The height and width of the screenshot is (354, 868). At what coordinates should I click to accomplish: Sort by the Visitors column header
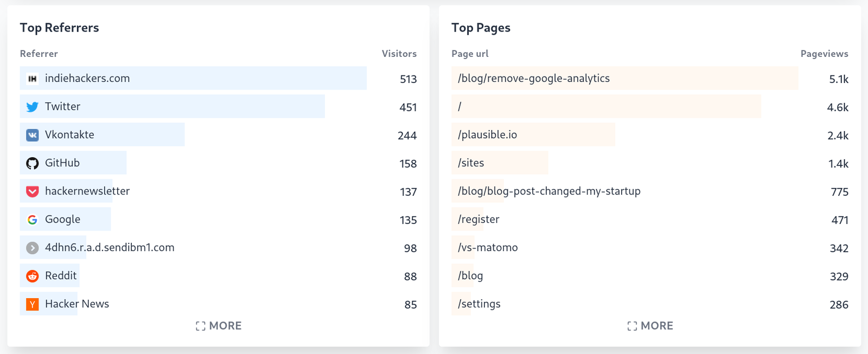pos(399,53)
